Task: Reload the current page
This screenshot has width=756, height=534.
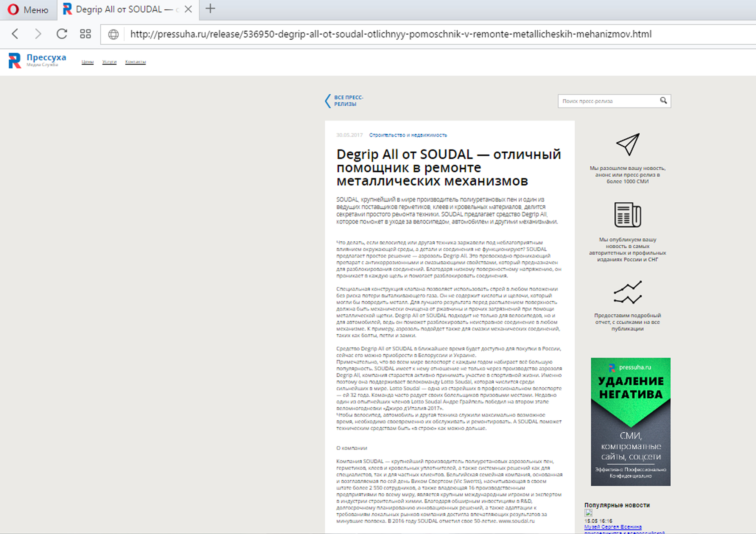Action: (62, 34)
